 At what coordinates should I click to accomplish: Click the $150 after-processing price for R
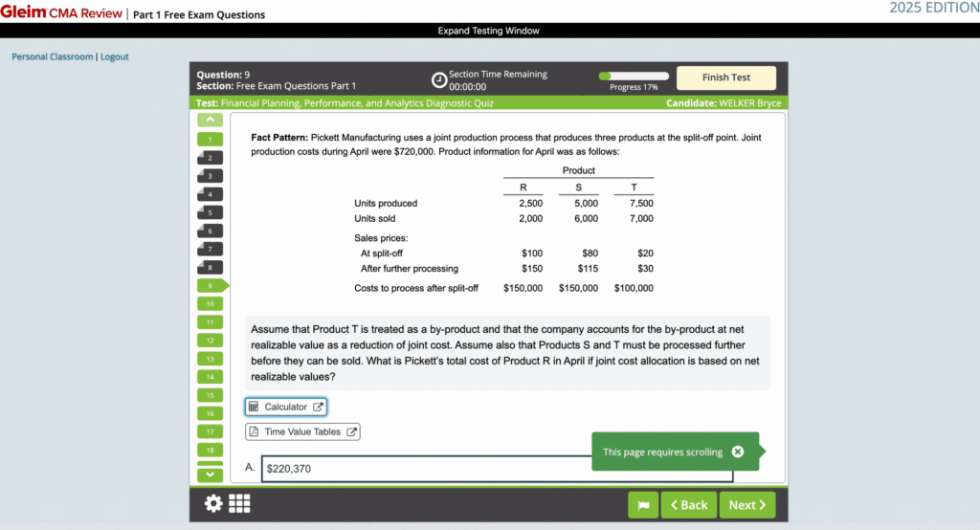point(532,269)
